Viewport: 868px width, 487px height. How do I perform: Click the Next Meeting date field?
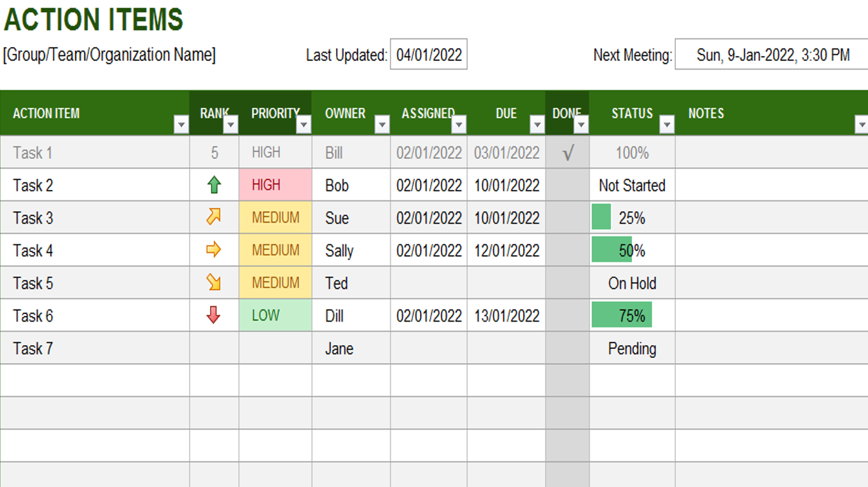[771, 55]
